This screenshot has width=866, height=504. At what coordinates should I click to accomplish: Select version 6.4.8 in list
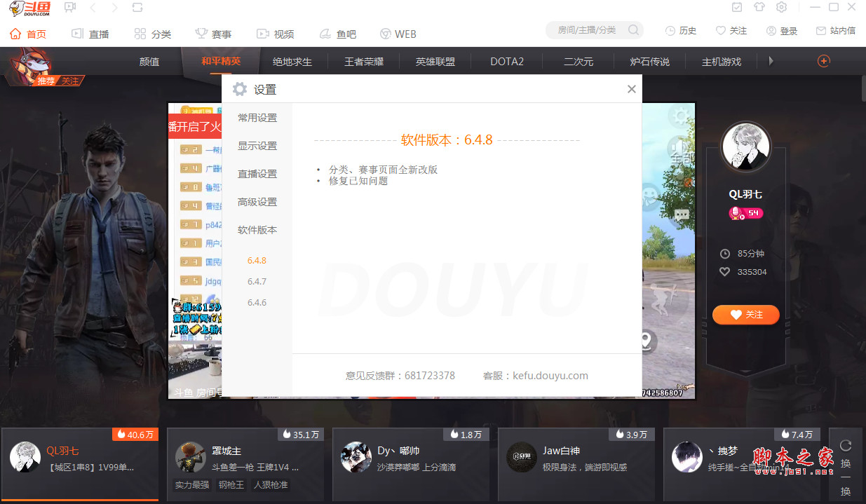coord(257,260)
